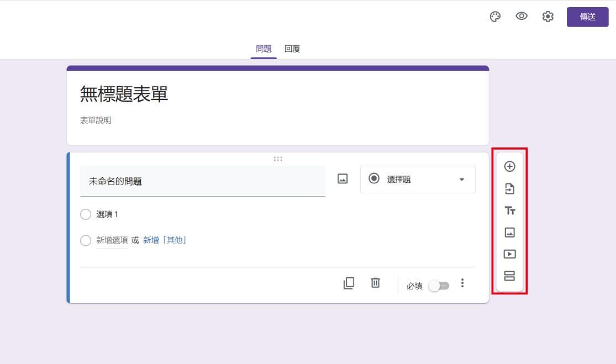Screen dimensions: 616x364
Task: Toggle the 必填 required switch
Action: 439,286
